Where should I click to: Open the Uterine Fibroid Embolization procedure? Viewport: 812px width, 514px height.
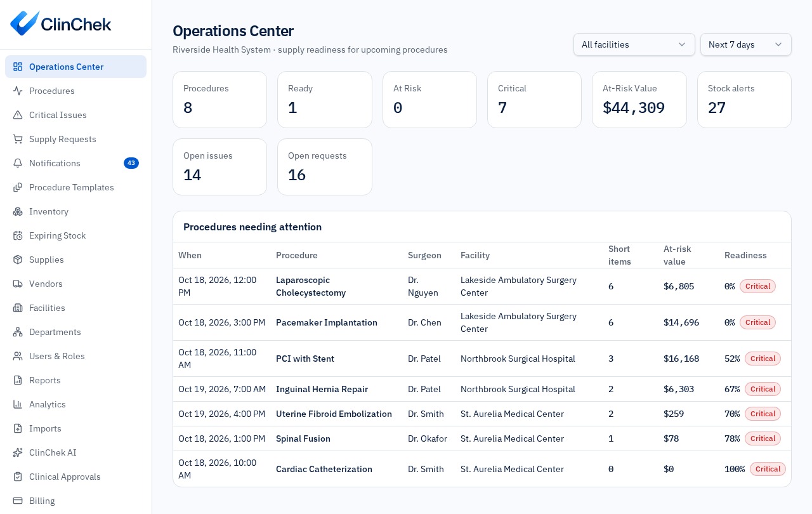pyautogui.click(x=334, y=414)
